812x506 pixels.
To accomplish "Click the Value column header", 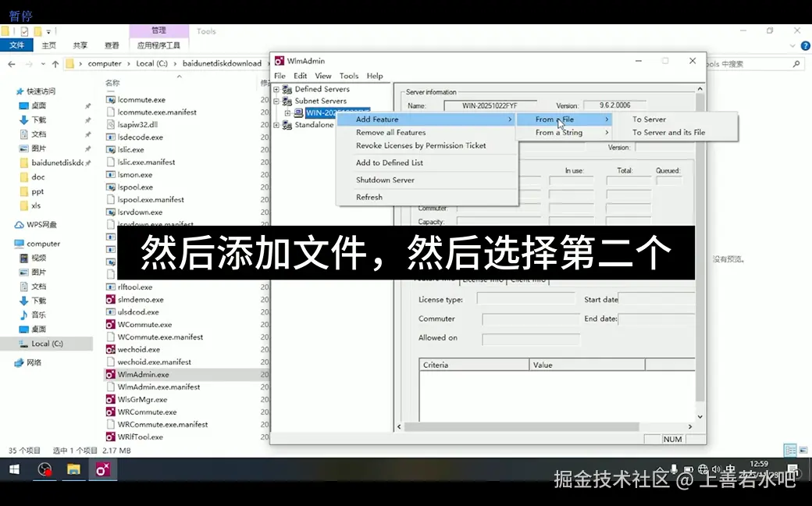I will click(586, 365).
